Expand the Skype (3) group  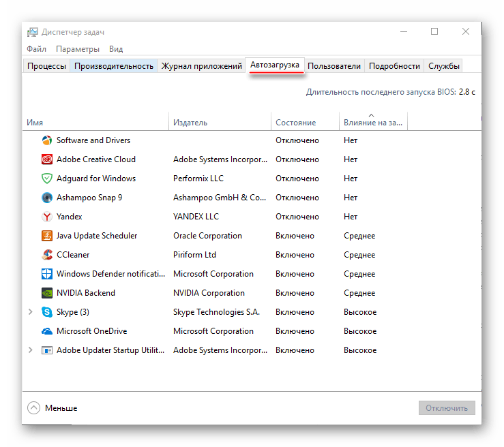(x=30, y=312)
